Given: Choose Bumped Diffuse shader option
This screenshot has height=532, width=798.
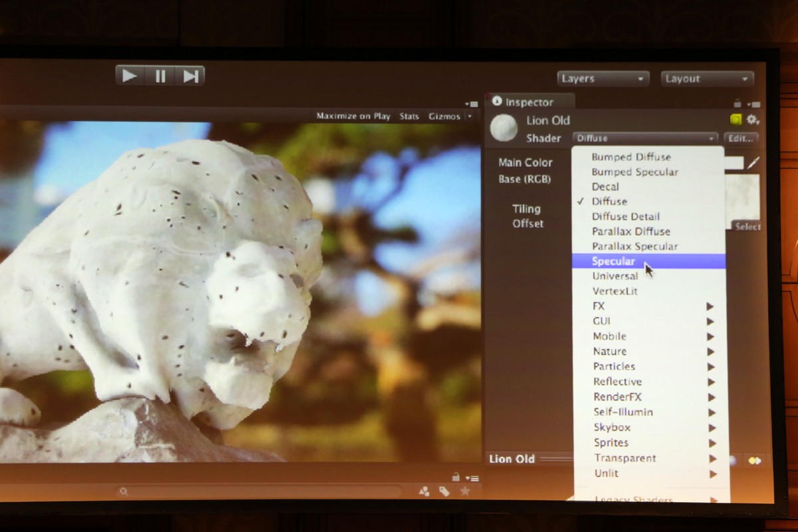Looking at the screenshot, I should coord(631,157).
